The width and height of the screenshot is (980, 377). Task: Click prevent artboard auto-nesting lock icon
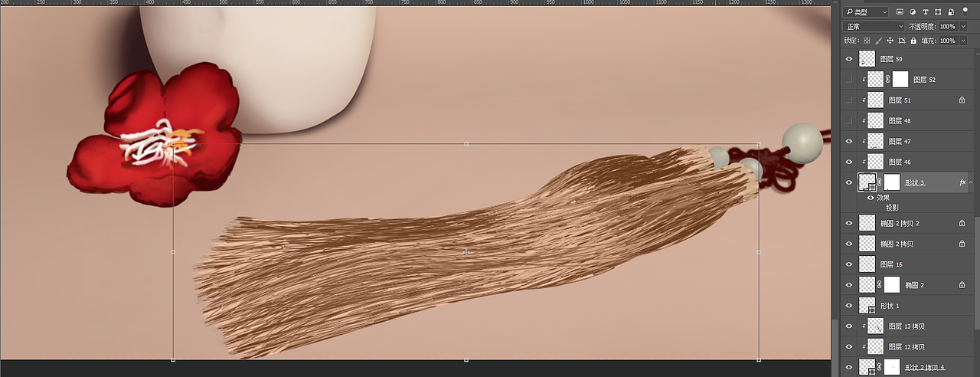tap(902, 41)
